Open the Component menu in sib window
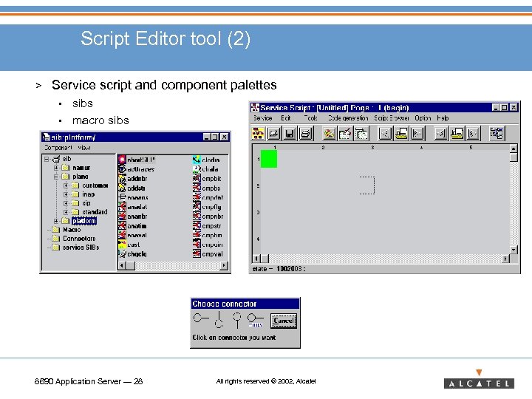Image resolution: width=532 pixels, height=399 pixels. [58, 148]
